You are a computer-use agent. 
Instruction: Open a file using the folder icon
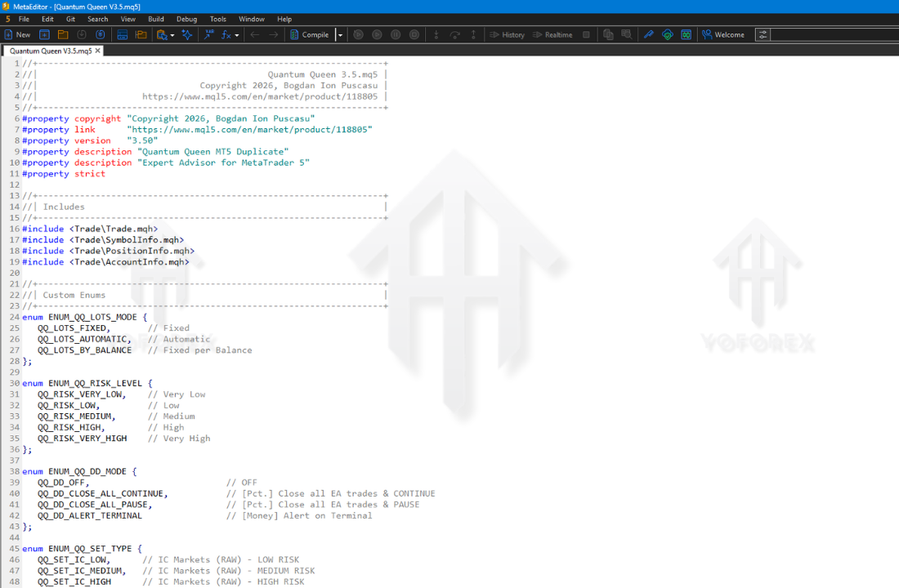(x=65, y=34)
